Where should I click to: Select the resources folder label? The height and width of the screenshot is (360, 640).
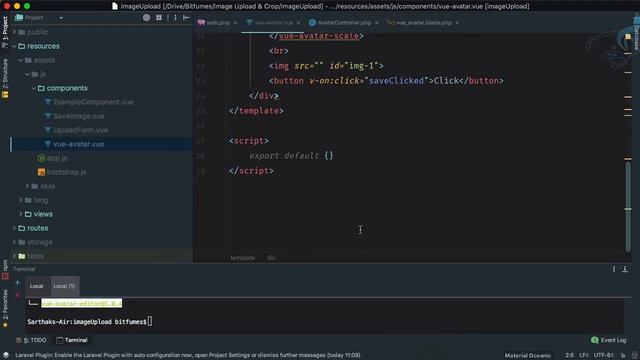pyautogui.click(x=43, y=46)
